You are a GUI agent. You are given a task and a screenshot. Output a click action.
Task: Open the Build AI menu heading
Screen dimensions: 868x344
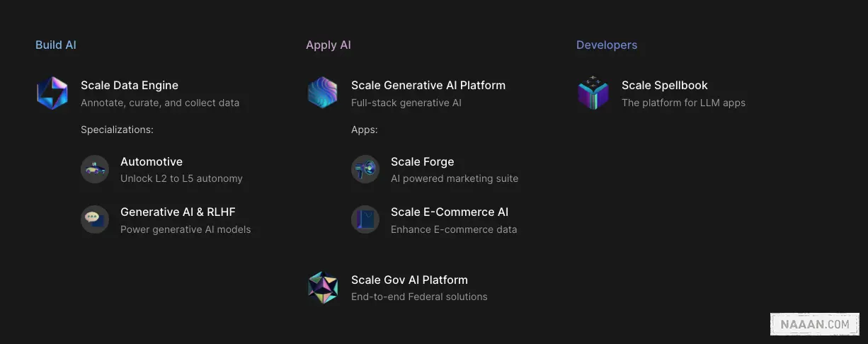(56, 45)
